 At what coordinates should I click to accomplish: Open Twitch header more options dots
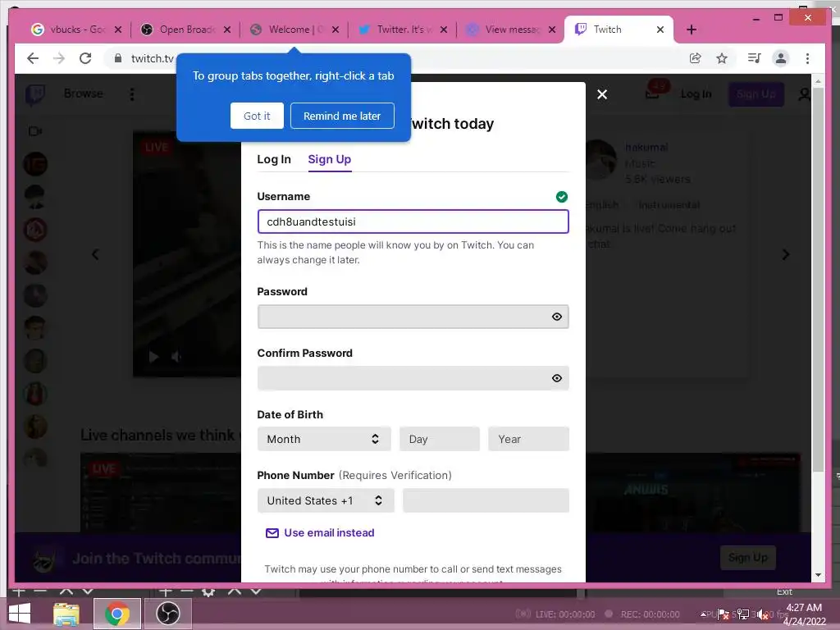click(x=132, y=94)
